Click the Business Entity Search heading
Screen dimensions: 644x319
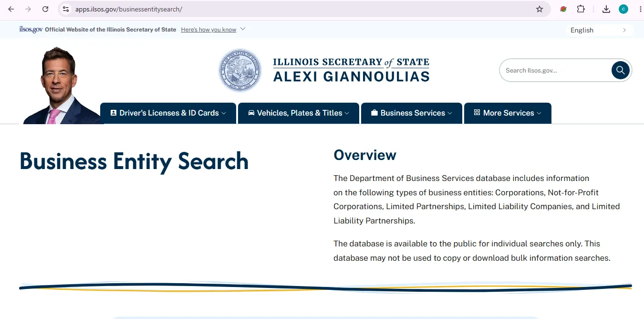[x=134, y=161]
